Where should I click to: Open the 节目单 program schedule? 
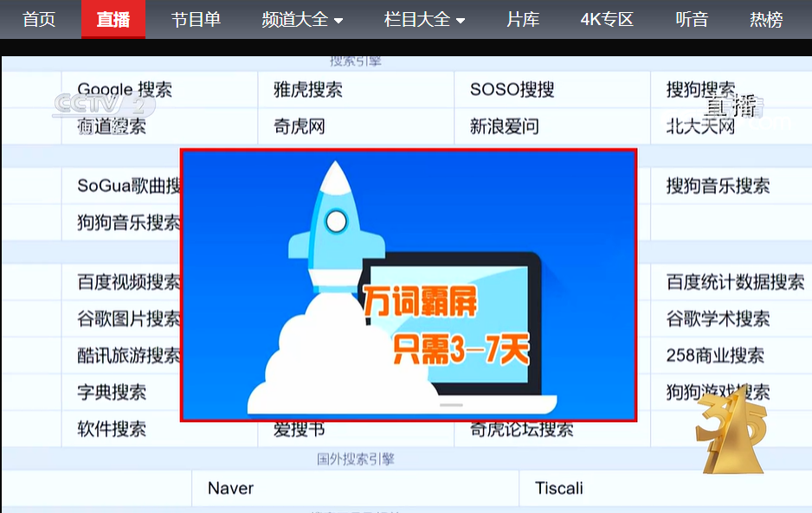pos(196,20)
